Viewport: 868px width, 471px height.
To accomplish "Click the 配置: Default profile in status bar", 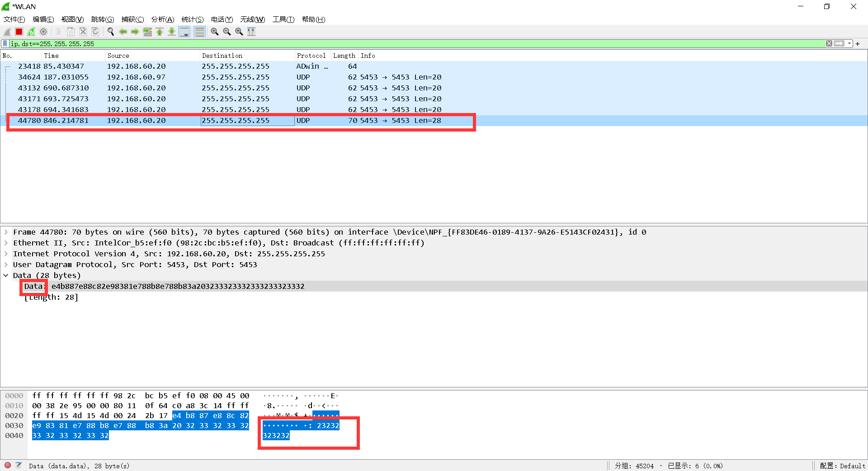I will tap(842, 466).
